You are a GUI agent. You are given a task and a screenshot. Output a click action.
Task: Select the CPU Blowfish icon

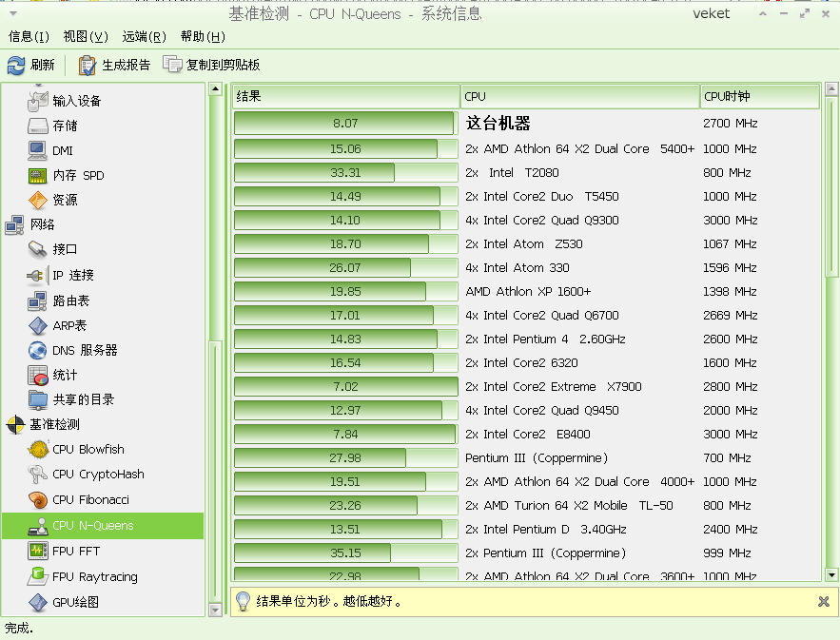[x=37, y=450]
